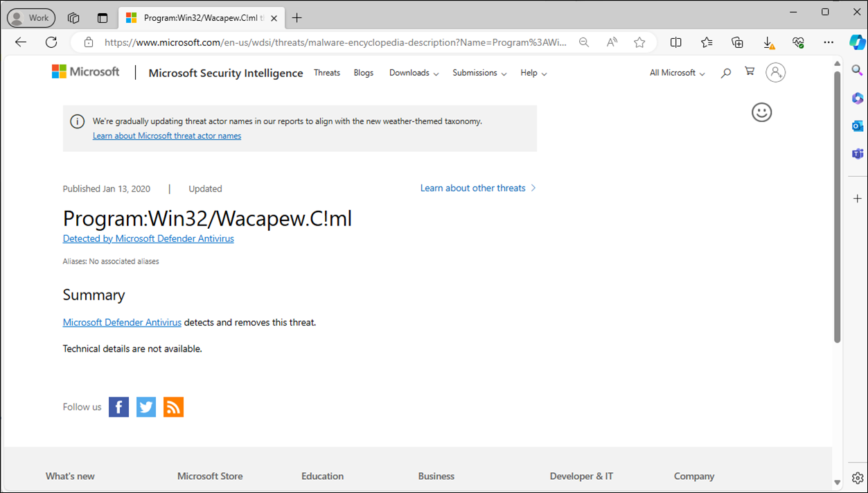Open the Copilot sidebar icon
Screen dimensions: 868x493
point(858,42)
